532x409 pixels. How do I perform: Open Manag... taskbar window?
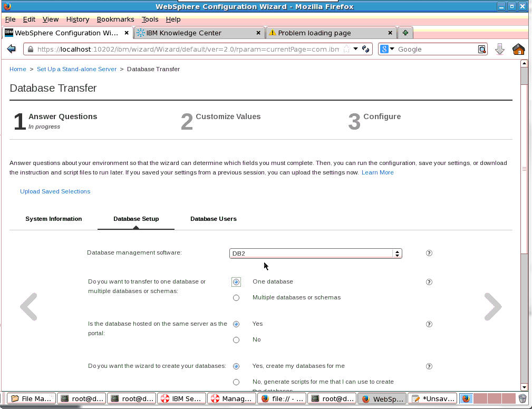231,398
